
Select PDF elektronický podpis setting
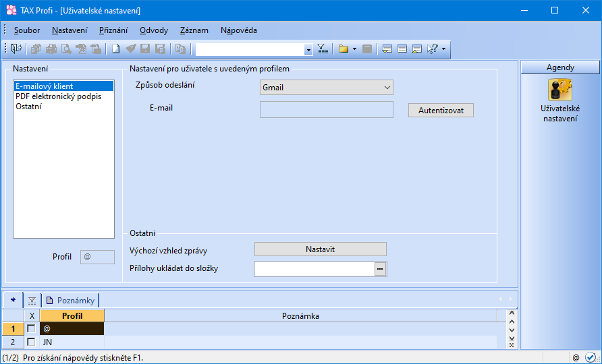63,96
